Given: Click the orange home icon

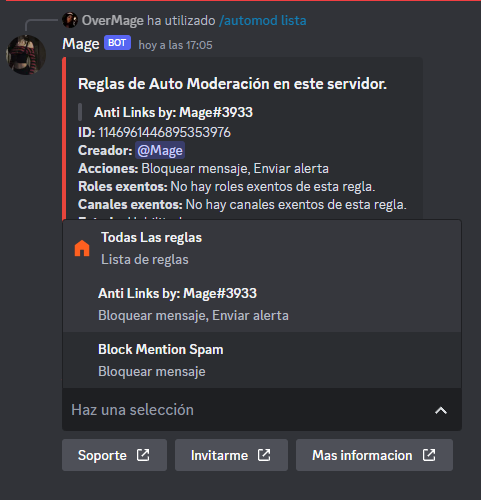Looking at the screenshot, I should coord(82,248).
